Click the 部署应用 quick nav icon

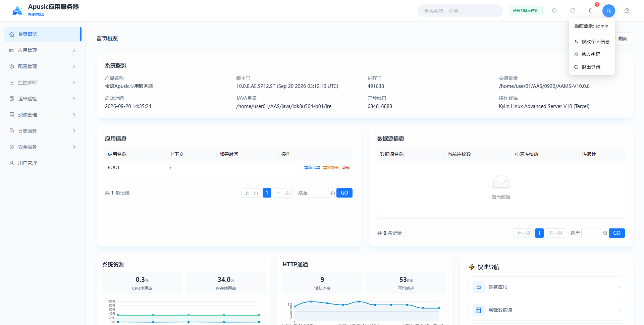[479, 287]
